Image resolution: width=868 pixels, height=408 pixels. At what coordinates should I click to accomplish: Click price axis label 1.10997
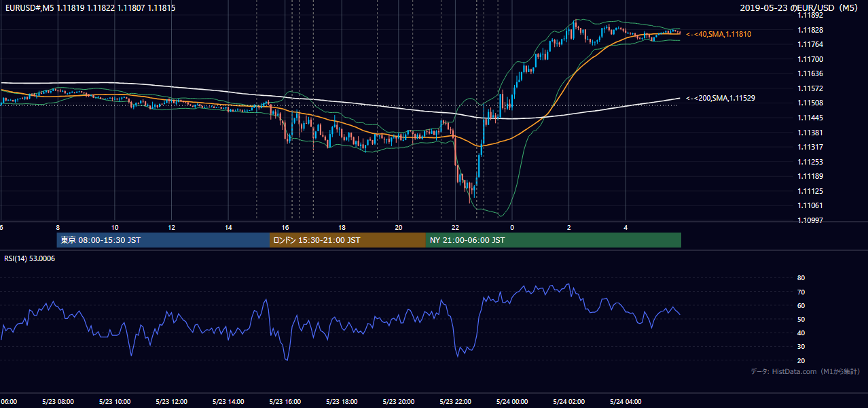point(810,220)
